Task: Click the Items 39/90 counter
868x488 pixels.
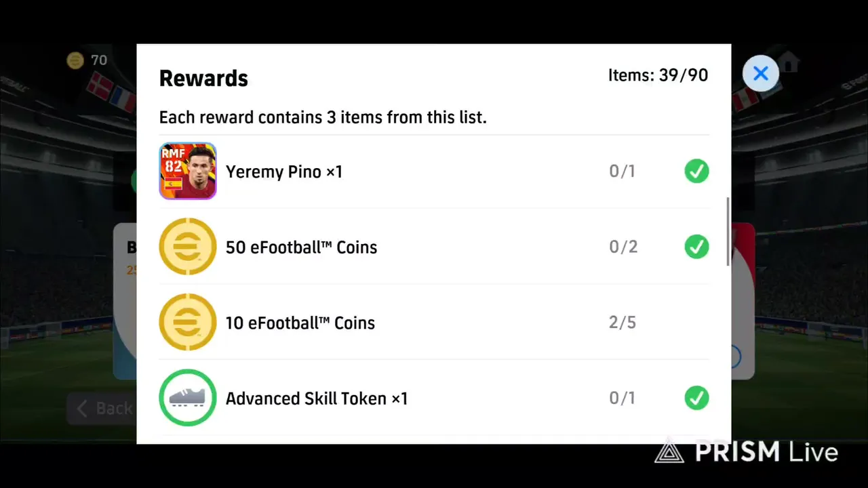Action: click(x=658, y=75)
